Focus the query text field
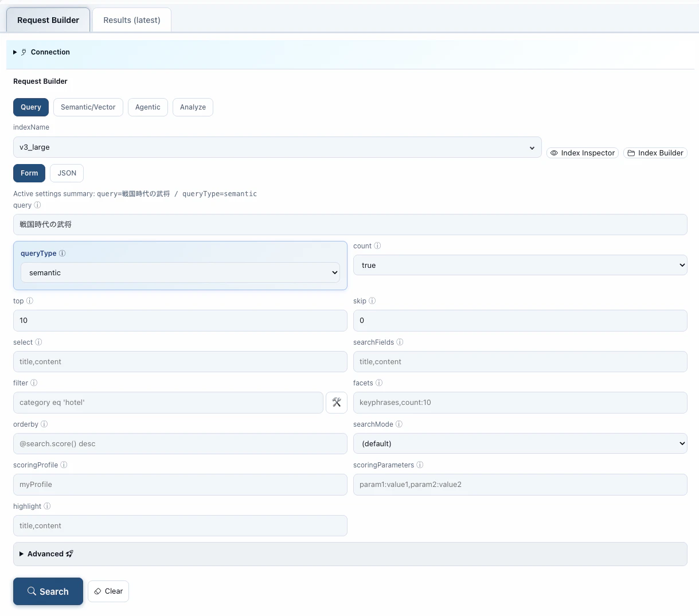The width and height of the screenshot is (699, 616). (x=350, y=225)
